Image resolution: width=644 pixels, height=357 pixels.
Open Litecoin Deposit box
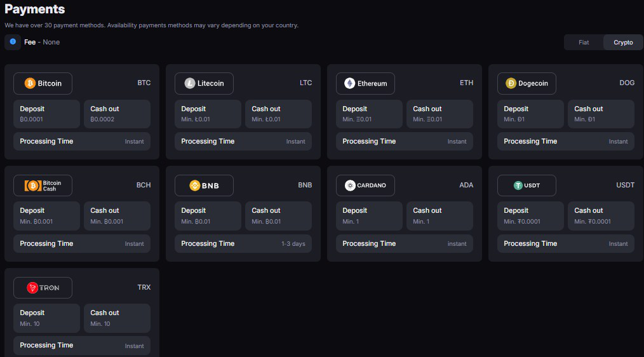coord(208,114)
